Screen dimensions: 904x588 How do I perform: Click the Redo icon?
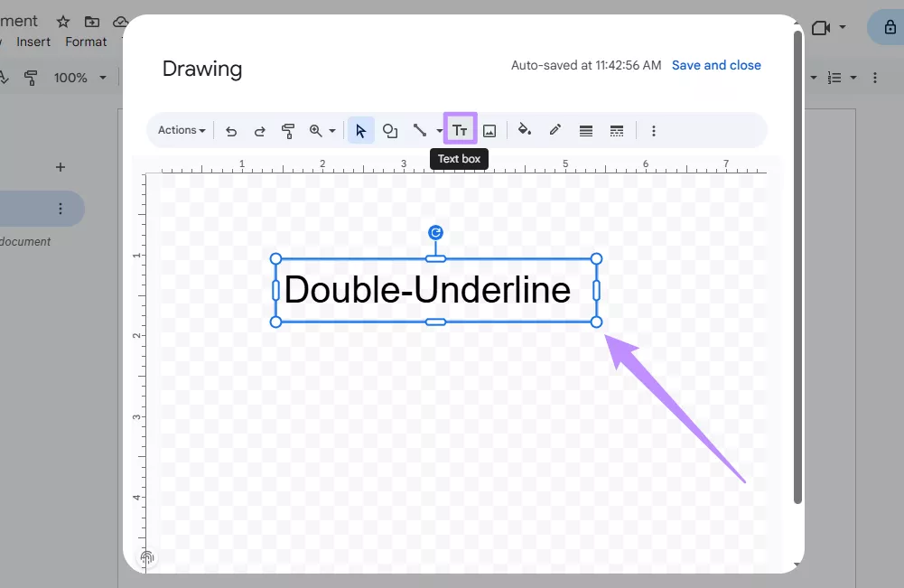[x=259, y=130]
